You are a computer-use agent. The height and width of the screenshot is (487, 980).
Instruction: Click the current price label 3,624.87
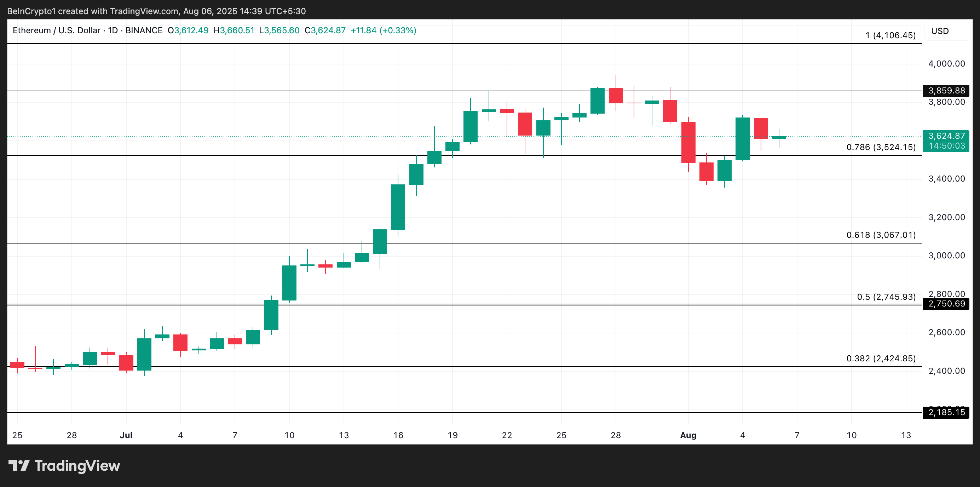click(946, 136)
